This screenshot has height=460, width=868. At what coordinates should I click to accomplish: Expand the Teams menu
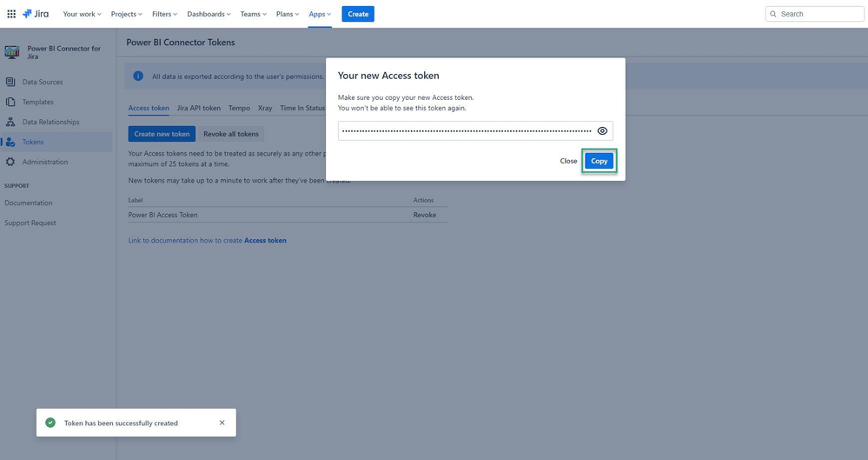[253, 14]
